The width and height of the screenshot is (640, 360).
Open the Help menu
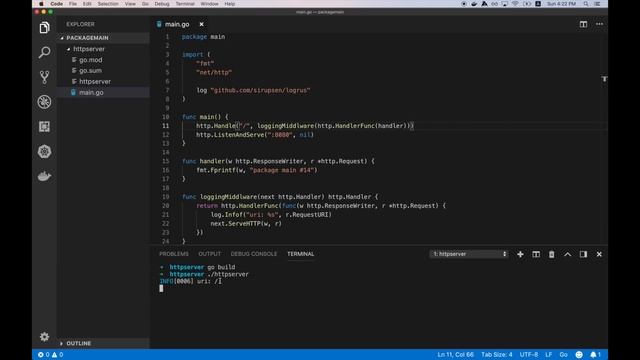click(x=230, y=4)
